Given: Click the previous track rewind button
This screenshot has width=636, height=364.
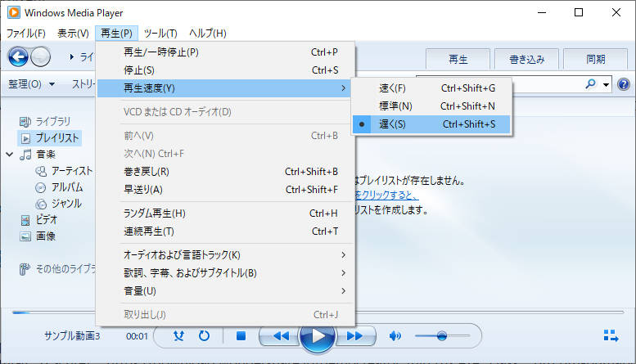Looking at the screenshot, I should point(281,335).
